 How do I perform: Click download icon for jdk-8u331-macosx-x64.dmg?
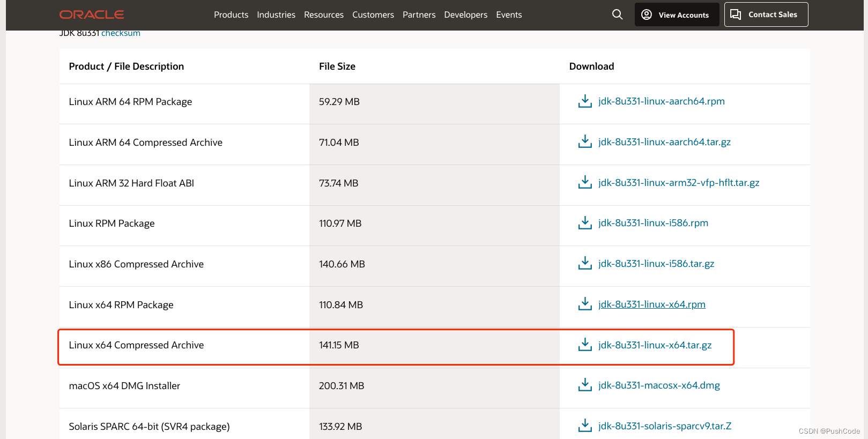pyautogui.click(x=585, y=385)
